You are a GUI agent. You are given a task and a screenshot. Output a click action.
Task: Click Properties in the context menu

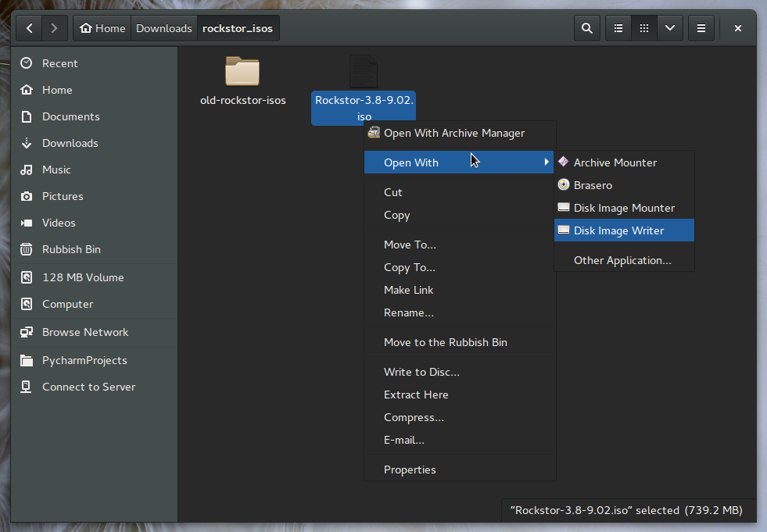410,470
